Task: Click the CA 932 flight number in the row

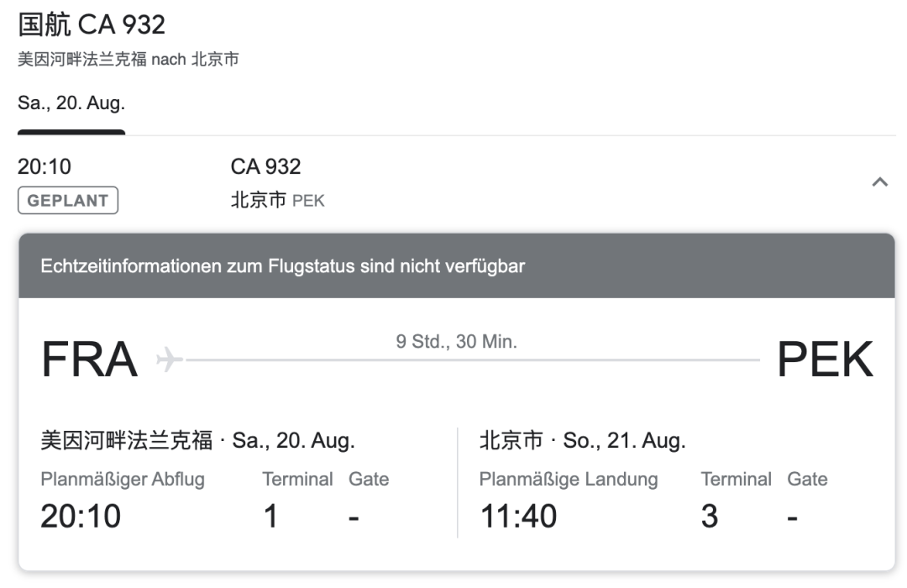Action: (x=265, y=166)
